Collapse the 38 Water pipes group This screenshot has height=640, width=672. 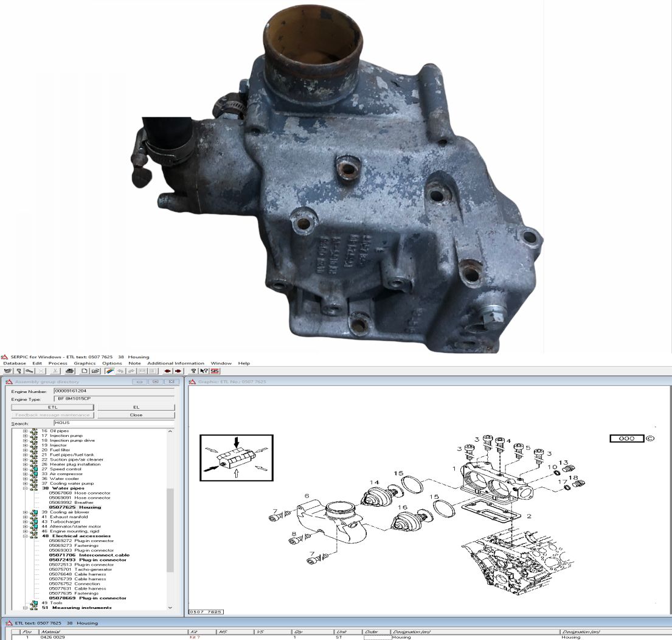26,489
